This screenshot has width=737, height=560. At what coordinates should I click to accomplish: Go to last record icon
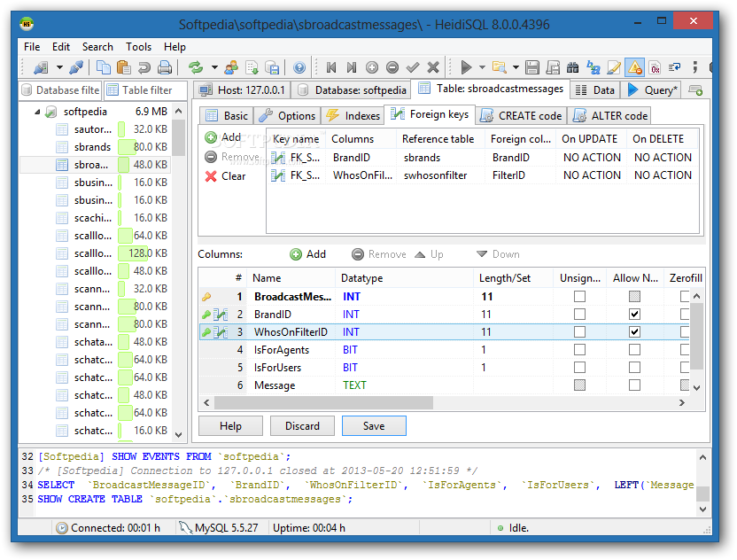(x=351, y=67)
